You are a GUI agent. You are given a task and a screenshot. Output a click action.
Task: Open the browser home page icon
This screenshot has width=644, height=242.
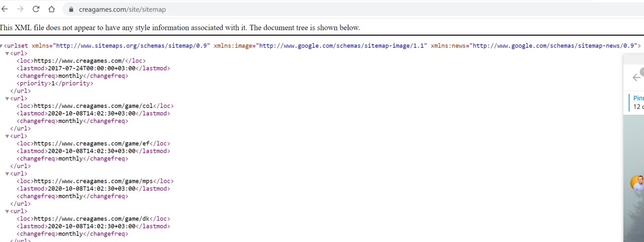point(51,9)
